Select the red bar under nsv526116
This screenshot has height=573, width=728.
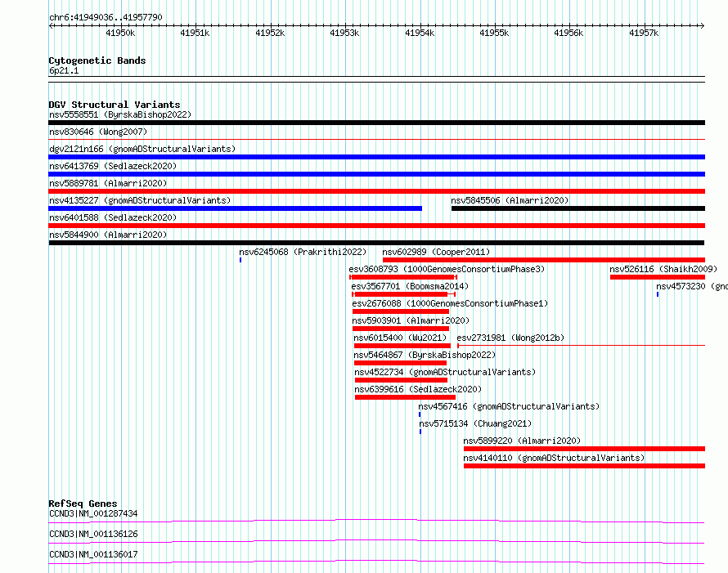point(658,277)
